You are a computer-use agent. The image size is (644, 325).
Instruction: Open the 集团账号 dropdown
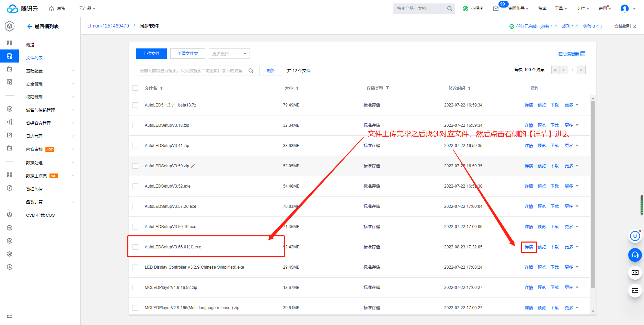coord(518,9)
